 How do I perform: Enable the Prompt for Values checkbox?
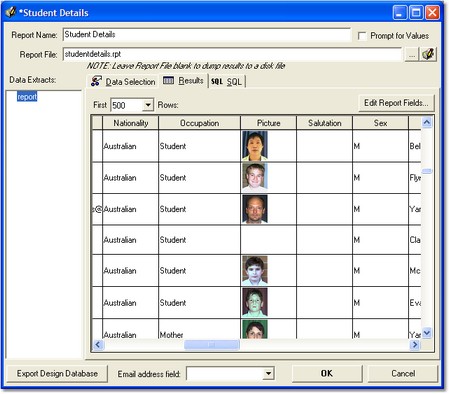point(362,36)
